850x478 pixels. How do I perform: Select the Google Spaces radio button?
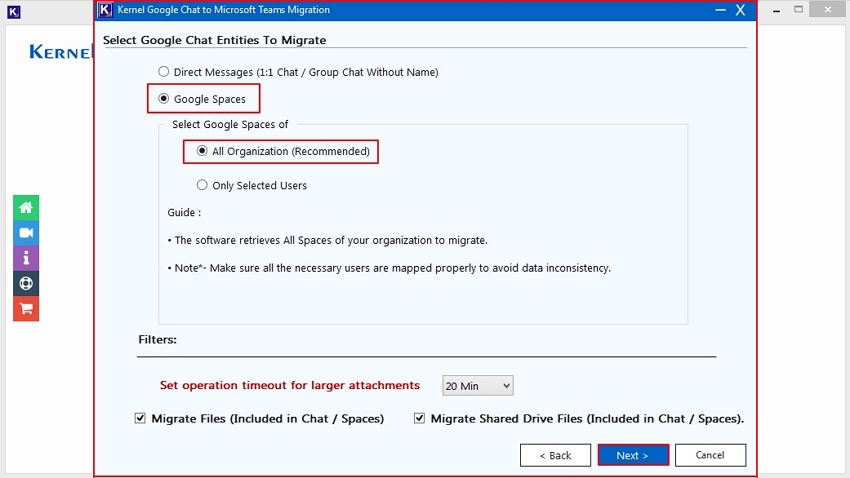tap(163, 99)
